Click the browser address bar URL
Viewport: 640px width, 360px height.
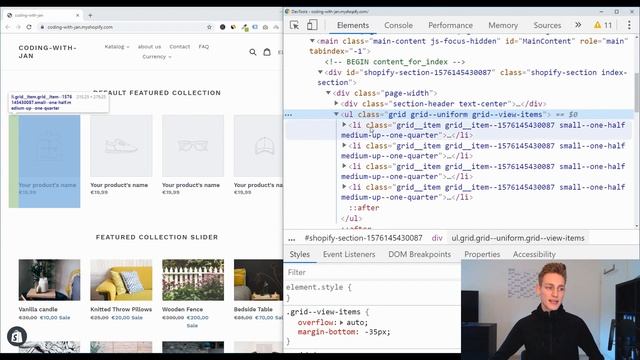(x=80, y=27)
